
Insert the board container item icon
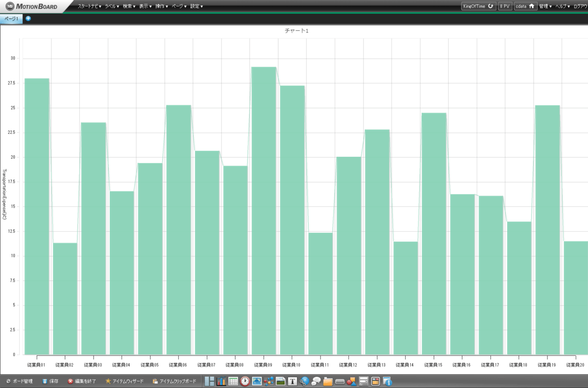(x=375, y=381)
